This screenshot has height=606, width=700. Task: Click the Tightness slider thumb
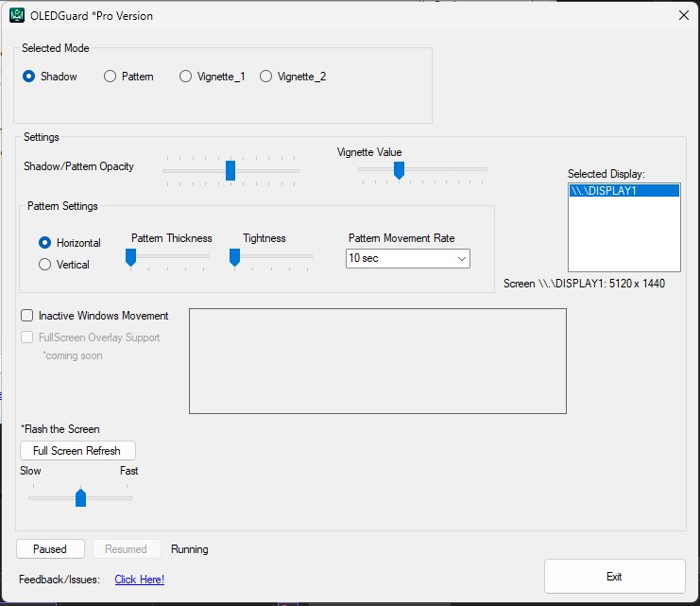(234, 257)
